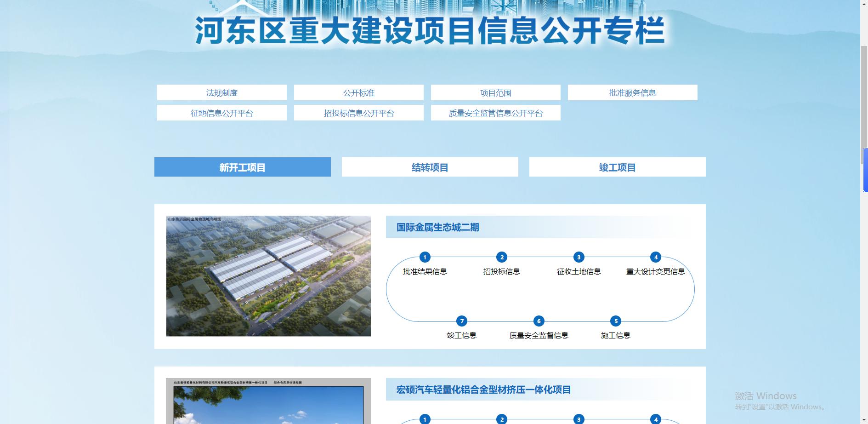Image resolution: width=868 pixels, height=424 pixels.
Task: Click the 河东区重大建设项目信息公开专栏 banner title
Action: pos(430,31)
